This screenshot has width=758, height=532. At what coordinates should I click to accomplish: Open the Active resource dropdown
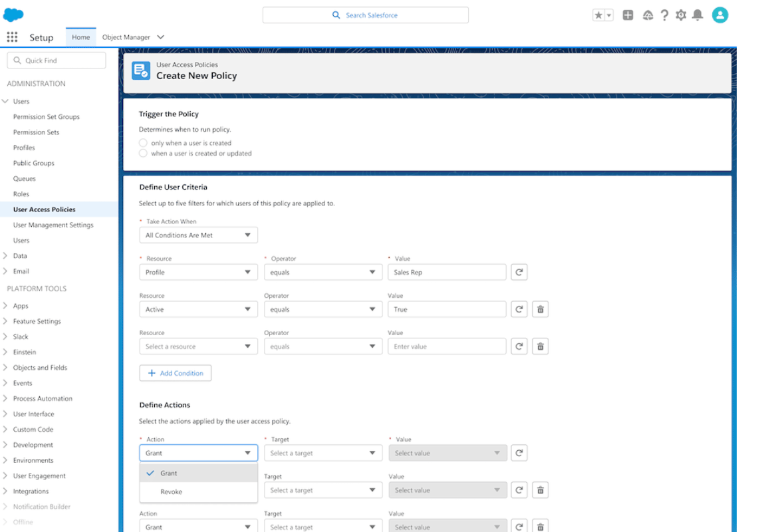click(199, 309)
